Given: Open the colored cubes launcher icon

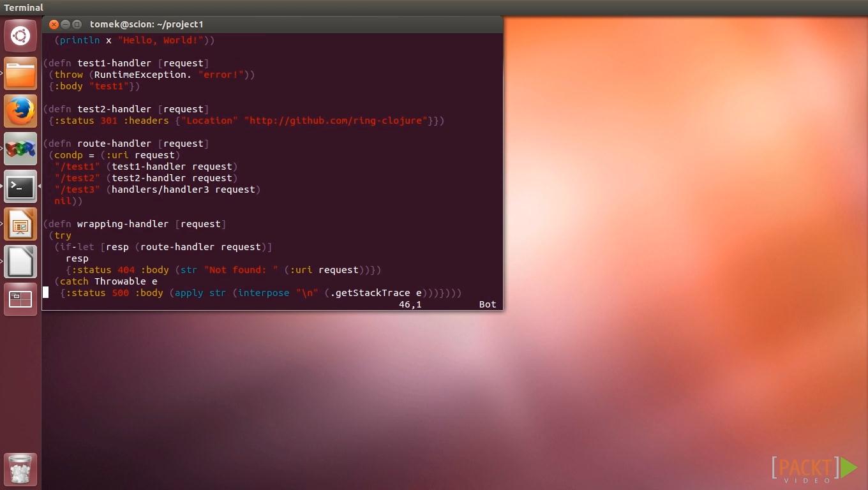Looking at the screenshot, I should 20,149.
